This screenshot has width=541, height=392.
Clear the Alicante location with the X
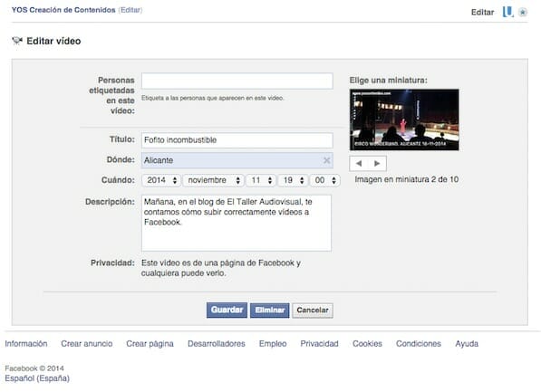326,160
